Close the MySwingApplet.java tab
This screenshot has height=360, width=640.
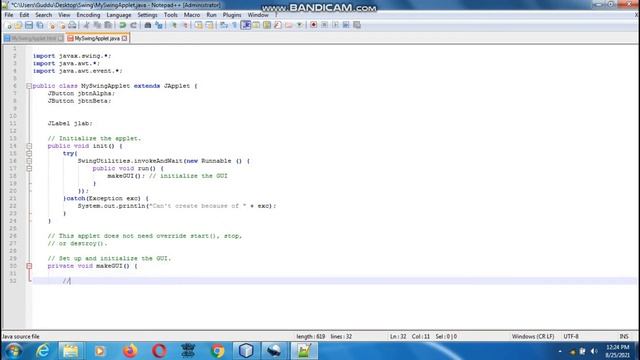[x=124, y=38]
